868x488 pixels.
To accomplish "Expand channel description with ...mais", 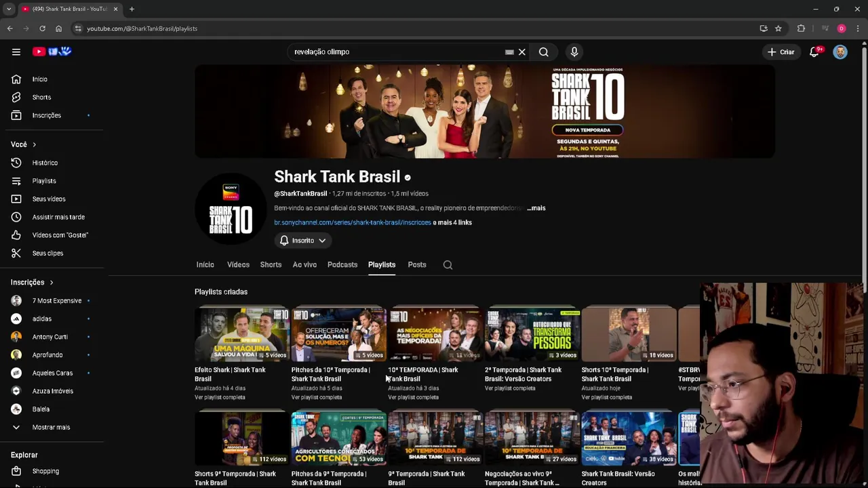I will [x=536, y=208].
